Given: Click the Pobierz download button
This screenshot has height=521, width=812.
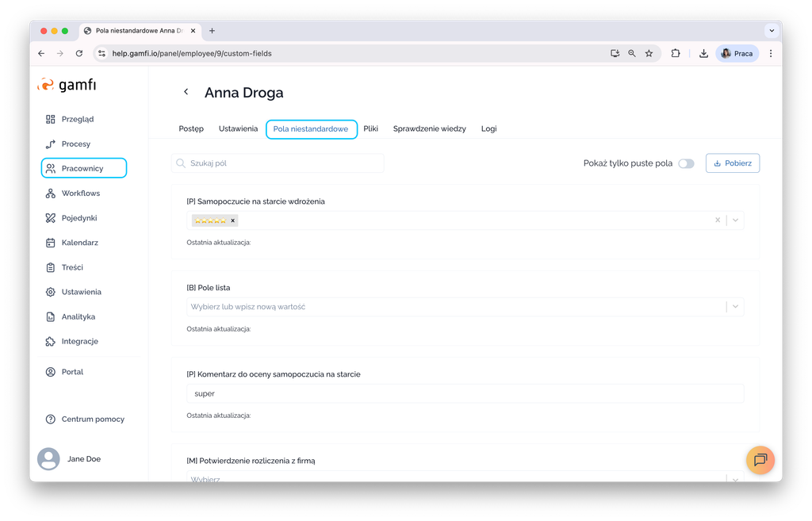Looking at the screenshot, I should (x=733, y=163).
